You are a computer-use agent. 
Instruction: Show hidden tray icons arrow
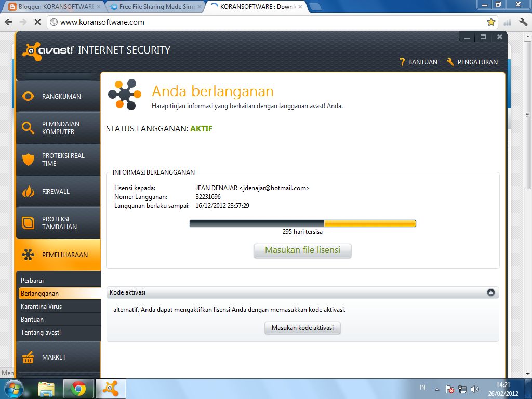pos(437,389)
